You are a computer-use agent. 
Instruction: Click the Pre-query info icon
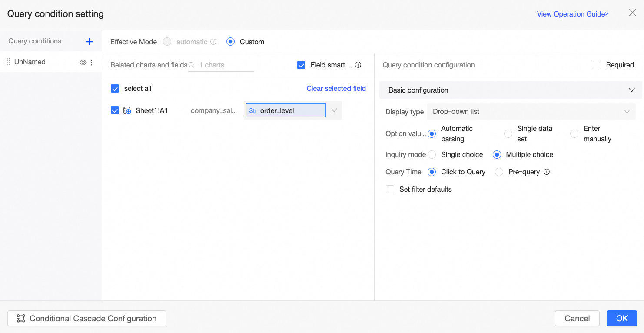pyautogui.click(x=547, y=172)
